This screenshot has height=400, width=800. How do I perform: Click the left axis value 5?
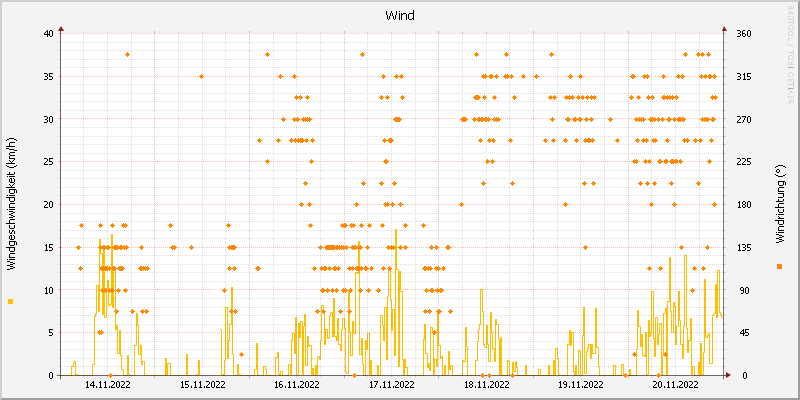[51, 333]
